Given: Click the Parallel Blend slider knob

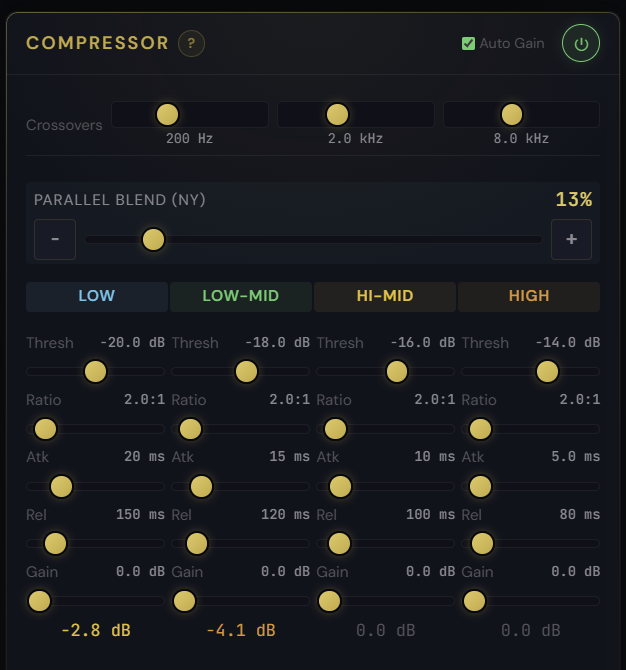Looking at the screenshot, I should coord(153,239).
